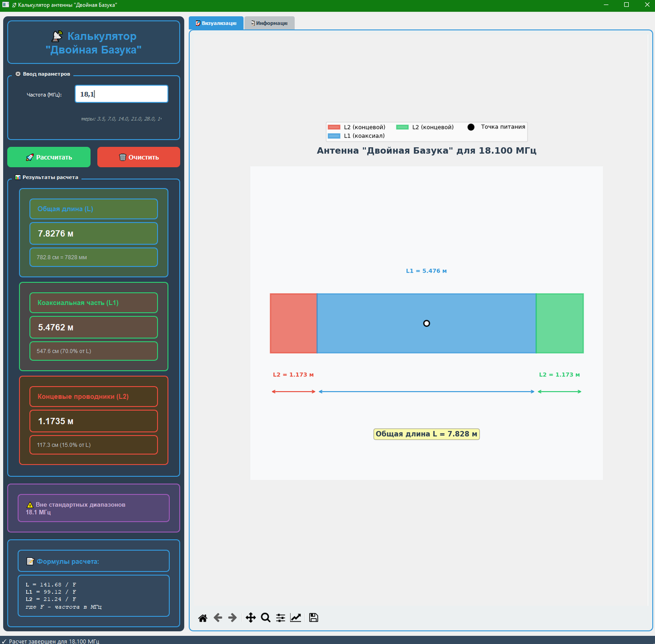The height and width of the screenshot is (644, 655).
Task: Focus the Частота (МГц) input field
Action: coord(121,94)
